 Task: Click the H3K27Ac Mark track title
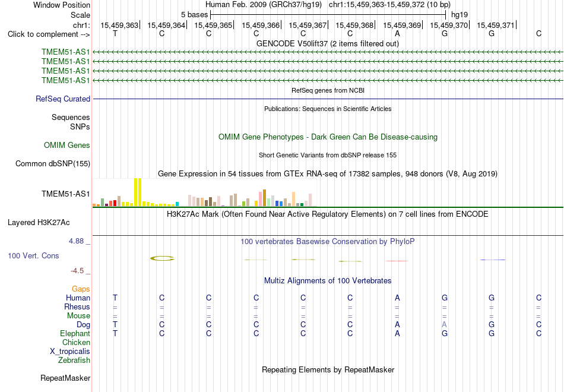(x=328, y=214)
